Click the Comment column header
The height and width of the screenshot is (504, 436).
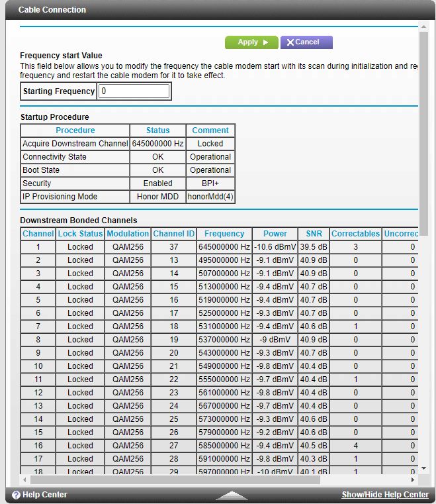pos(210,130)
